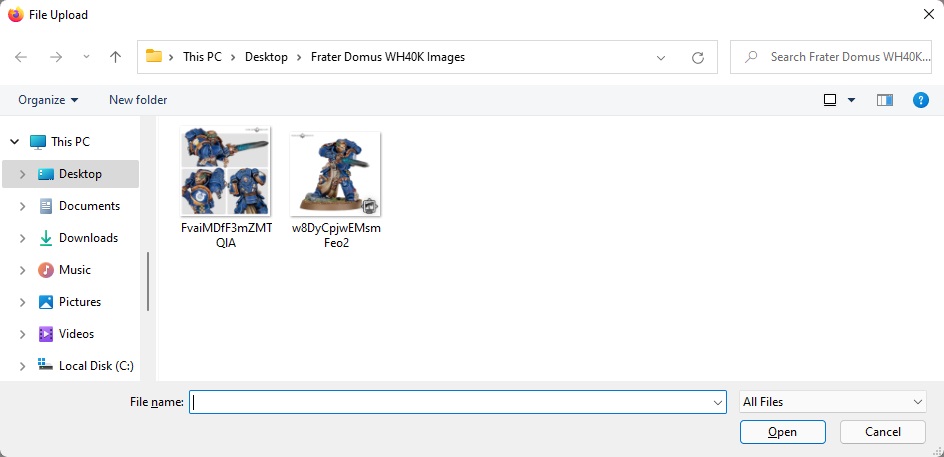Click the Back navigation arrow
944x457 pixels.
click(x=21, y=57)
